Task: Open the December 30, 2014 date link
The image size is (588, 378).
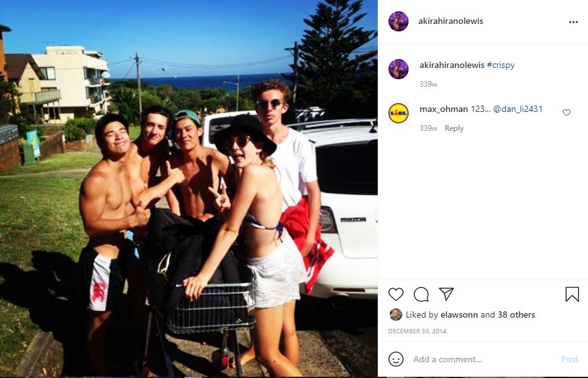Action: click(417, 331)
